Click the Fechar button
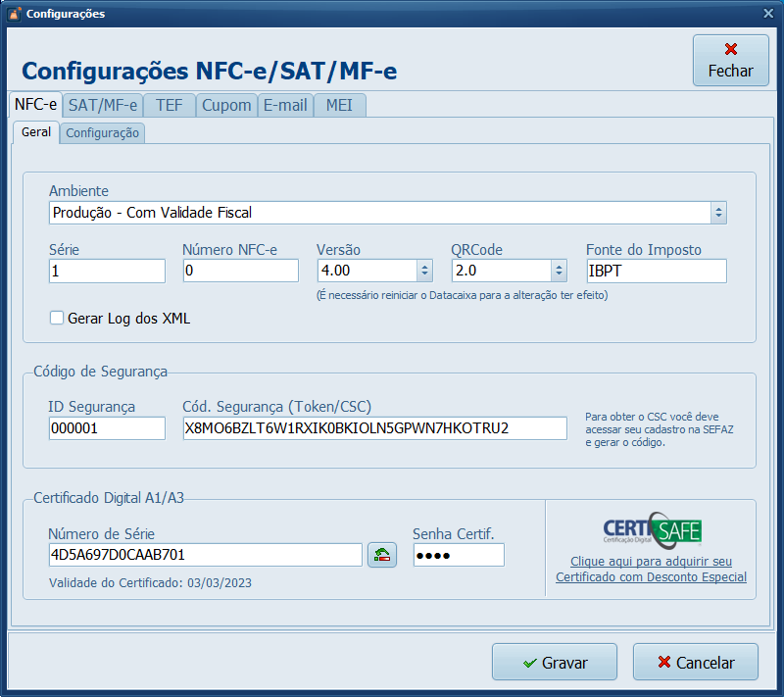 tap(730, 62)
